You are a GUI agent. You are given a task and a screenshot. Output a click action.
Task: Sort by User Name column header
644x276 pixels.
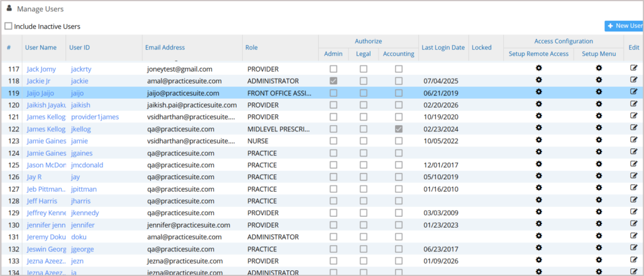pyautogui.click(x=41, y=47)
